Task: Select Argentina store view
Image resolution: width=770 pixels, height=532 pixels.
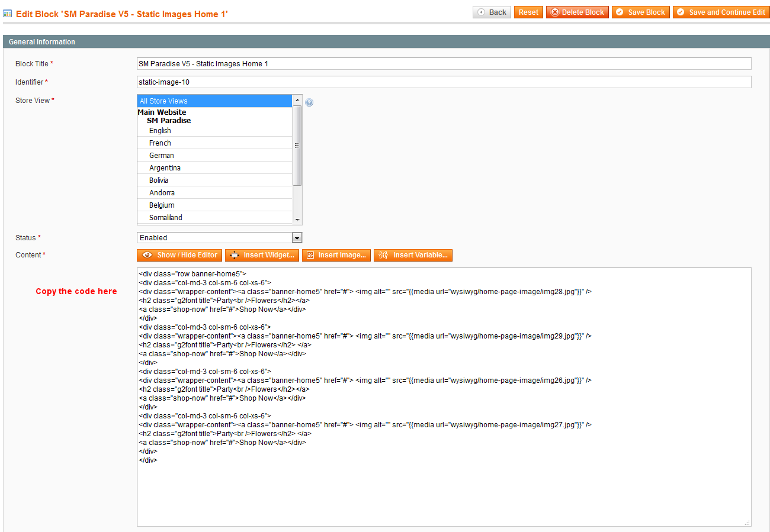Action: point(215,168)
